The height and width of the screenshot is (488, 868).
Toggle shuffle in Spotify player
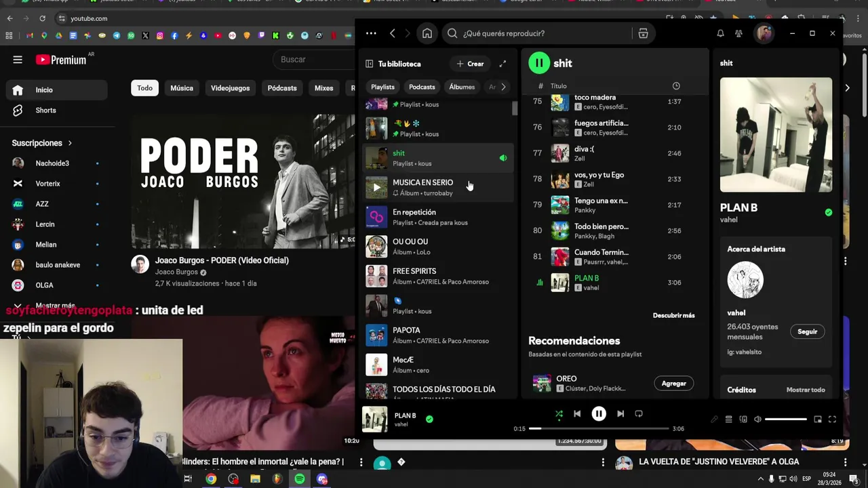click(559, 413)
